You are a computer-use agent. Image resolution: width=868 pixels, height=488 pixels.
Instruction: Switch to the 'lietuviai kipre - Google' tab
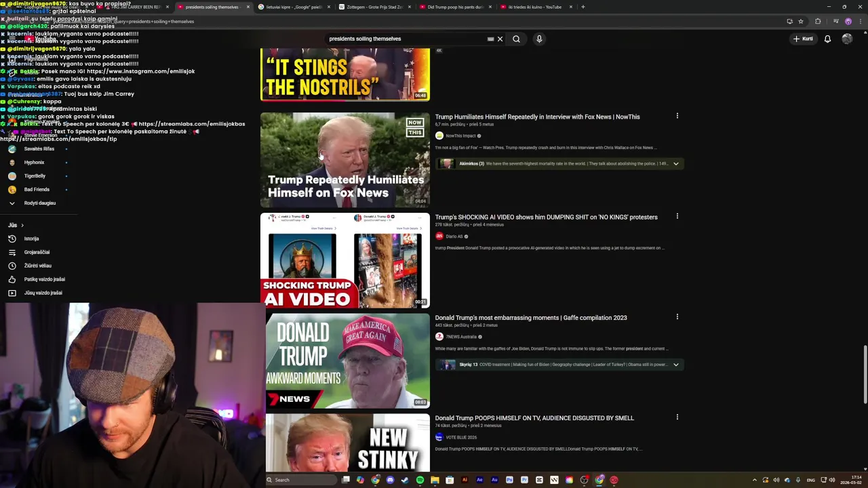tap(295, 7)
